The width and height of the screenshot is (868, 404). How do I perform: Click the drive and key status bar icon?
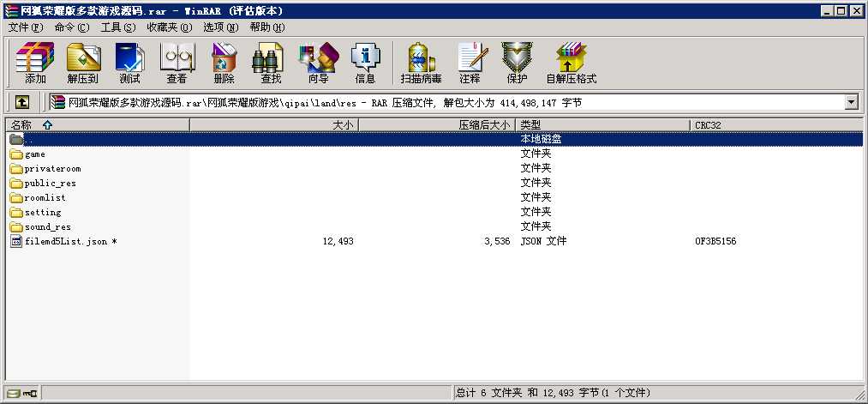pos(22,393)
